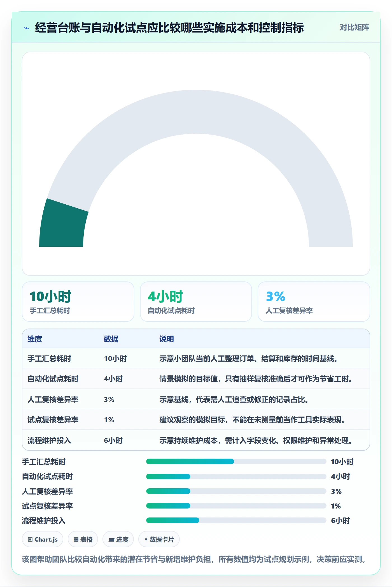Select the 试点复核差异率 table row label
The image size is (392, 587).
coord(53,420)
